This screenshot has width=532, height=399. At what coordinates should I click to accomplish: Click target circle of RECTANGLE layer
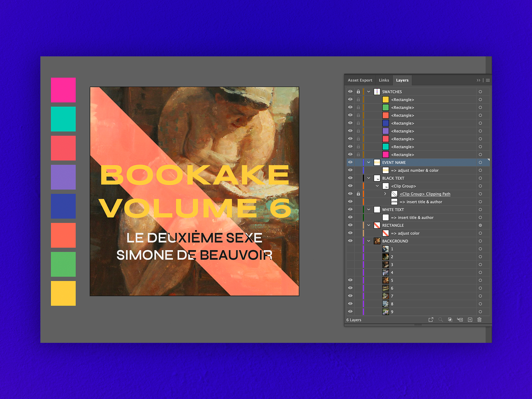pos(480,225)
